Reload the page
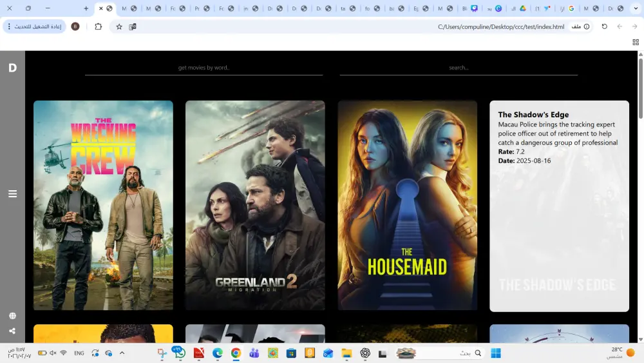Screen dimensions: 644x363 click(605, 26)
